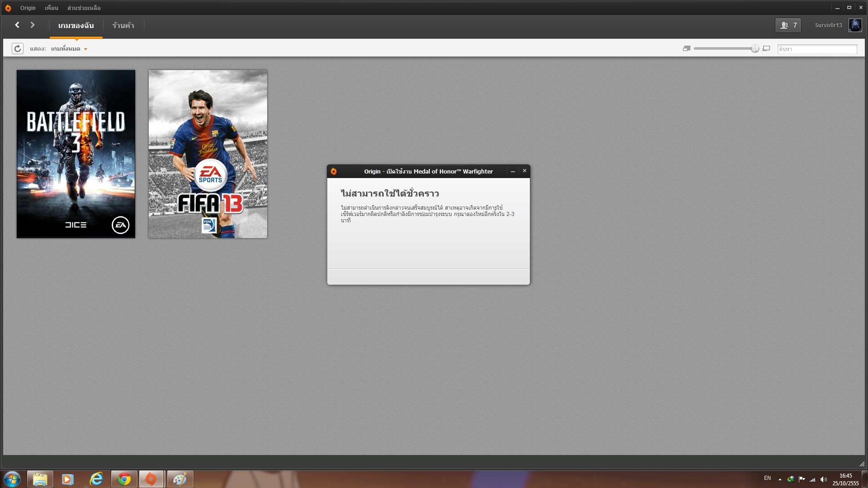Click the Surviv0r13 username
Image resolution: width=868 pixels, height=488 pixels.
828,25
